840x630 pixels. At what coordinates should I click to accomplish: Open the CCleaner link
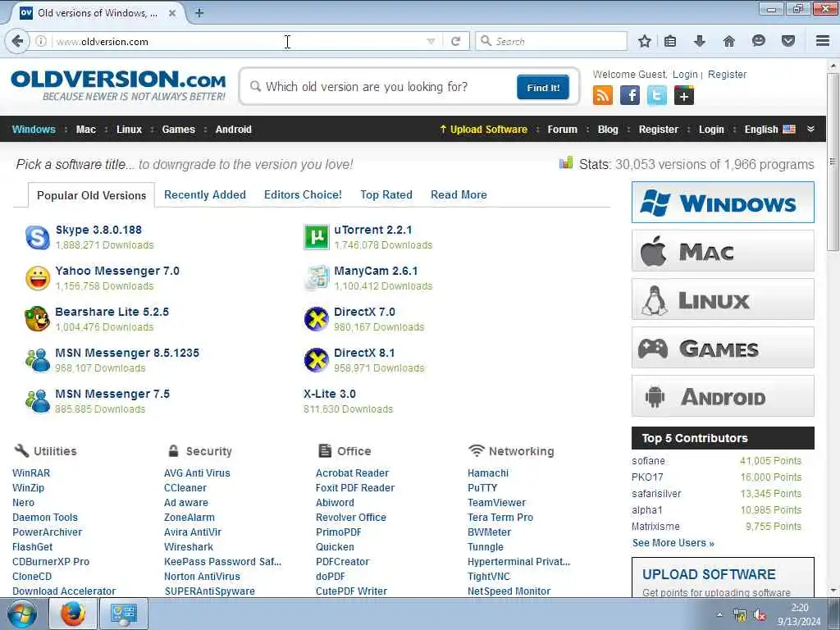click(x=185, y=488)
